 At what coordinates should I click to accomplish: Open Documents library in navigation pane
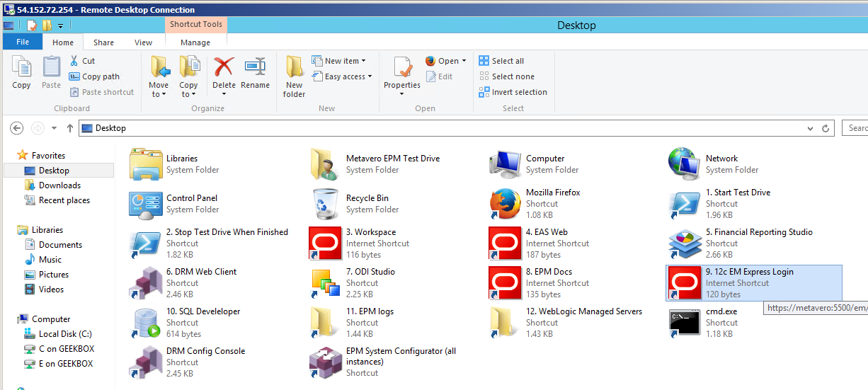(x=54, y=245)
